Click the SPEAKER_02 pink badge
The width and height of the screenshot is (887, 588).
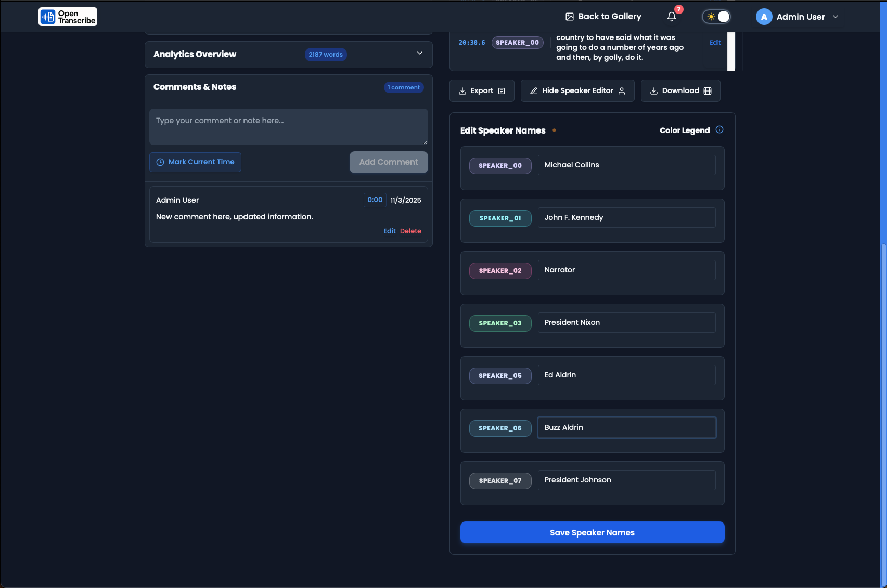(x=500, y=271)
